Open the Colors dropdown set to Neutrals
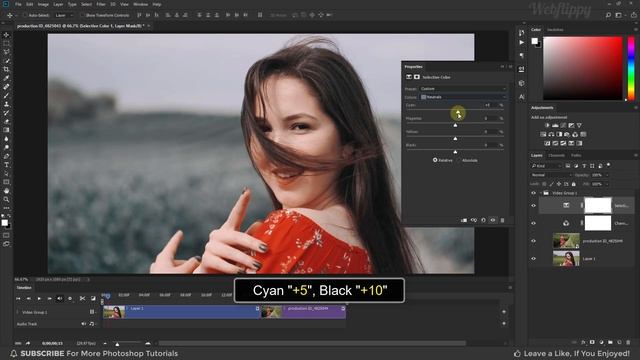Viewport: 640px width, 360px height. 463,97
